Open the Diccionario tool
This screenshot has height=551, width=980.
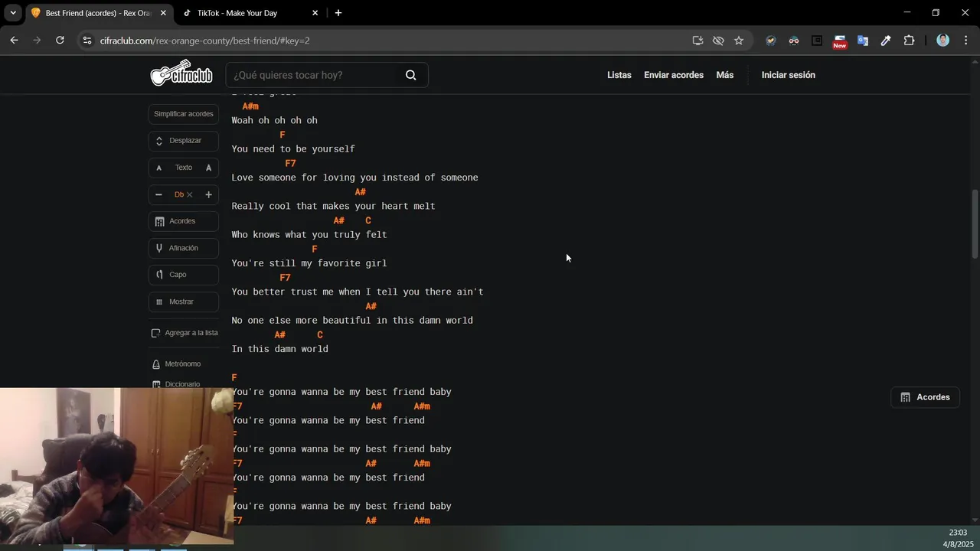point(176,384)
